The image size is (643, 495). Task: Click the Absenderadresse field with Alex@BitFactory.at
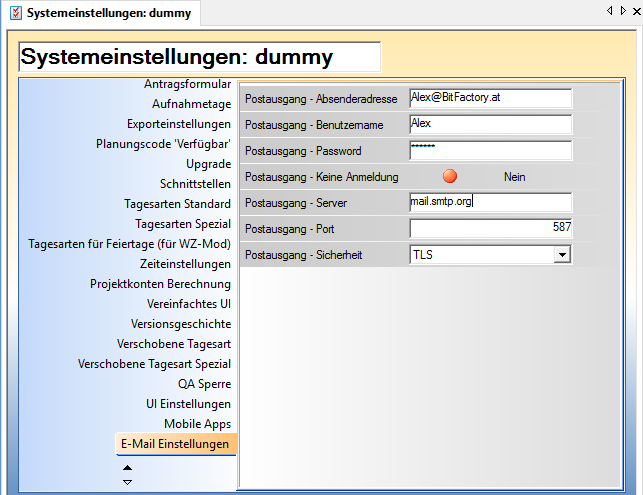click(490, 98)
